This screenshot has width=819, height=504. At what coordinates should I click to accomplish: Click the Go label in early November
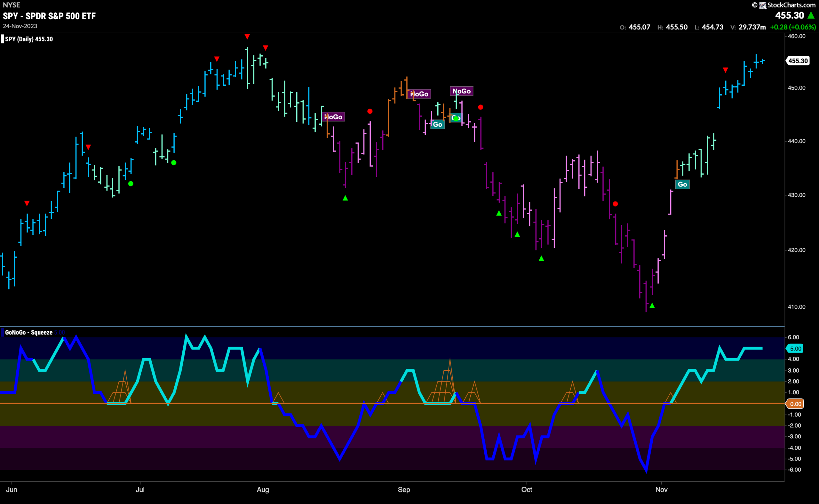(682, 184)
